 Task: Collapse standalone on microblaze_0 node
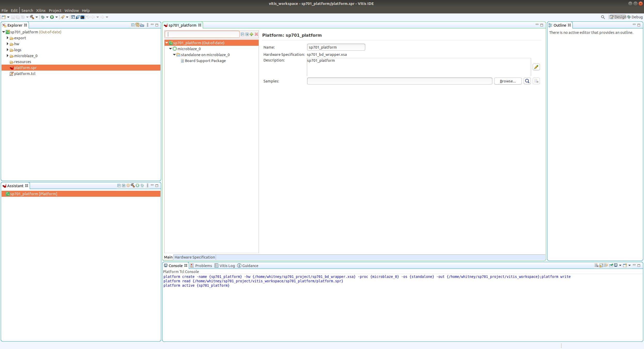[174, 55]
